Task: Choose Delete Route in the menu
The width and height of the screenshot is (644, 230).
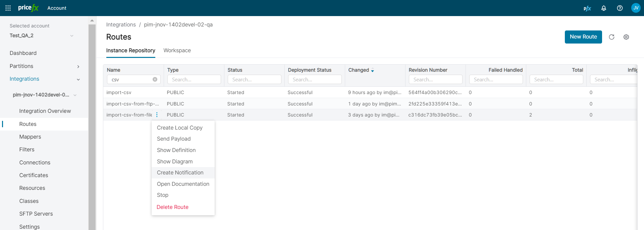Action: [x=172, y=207]
